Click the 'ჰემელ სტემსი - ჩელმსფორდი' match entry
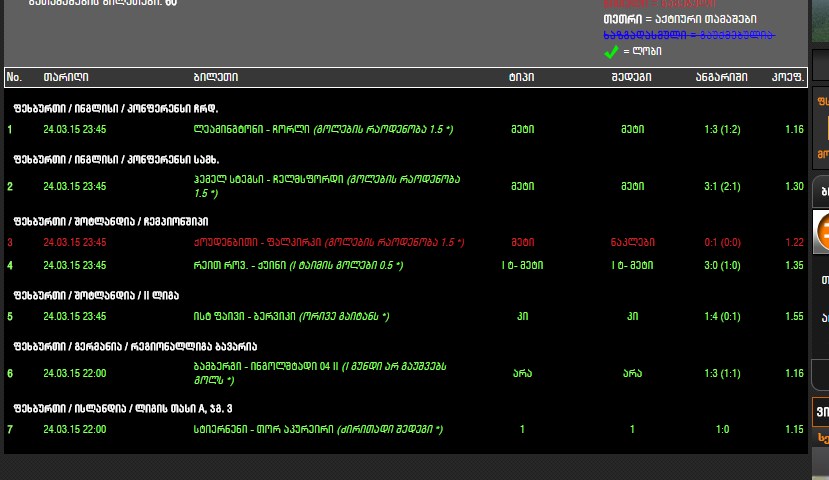Screen dimensions: 829x480 (x=327, y=187)
